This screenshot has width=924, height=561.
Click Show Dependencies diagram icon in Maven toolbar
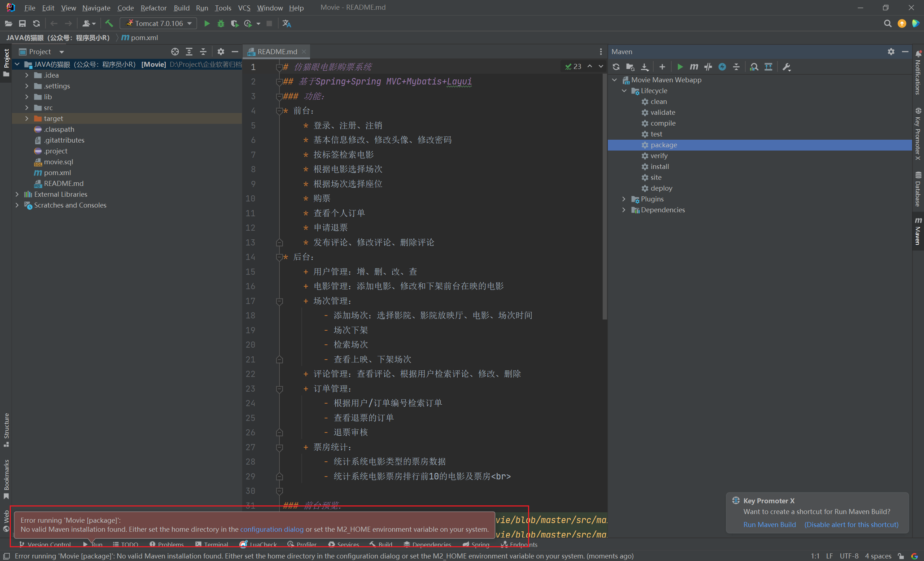[x=768, y=67]
